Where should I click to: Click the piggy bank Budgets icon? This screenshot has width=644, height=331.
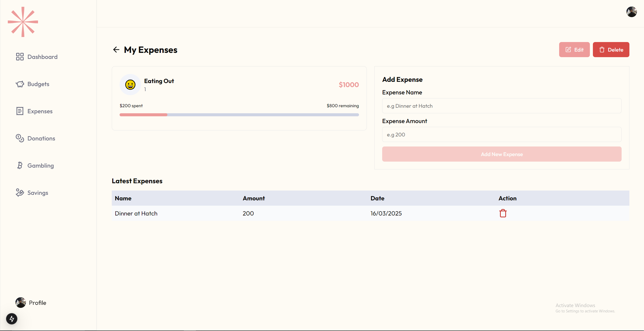pyautogui.click(x=20, y=84)
